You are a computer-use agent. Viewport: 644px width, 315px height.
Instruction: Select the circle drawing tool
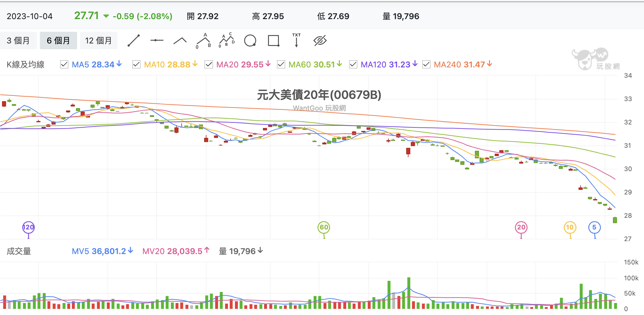(x=250, y=41)
